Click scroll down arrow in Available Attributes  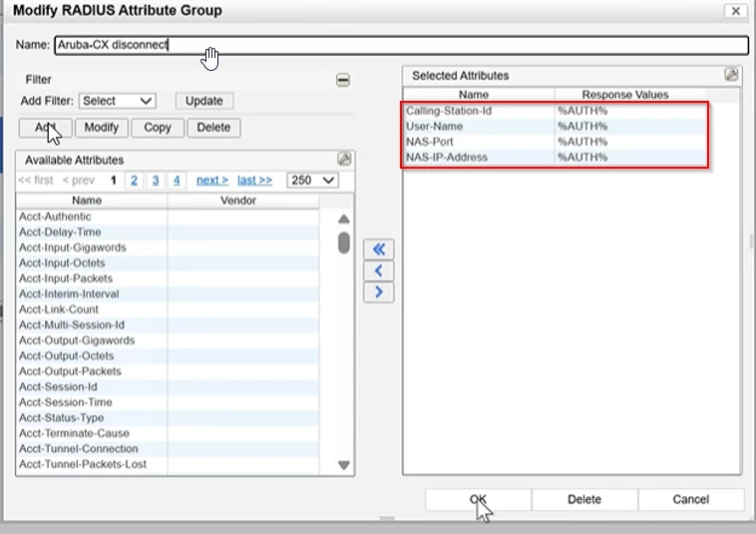[x=344, y=465]
